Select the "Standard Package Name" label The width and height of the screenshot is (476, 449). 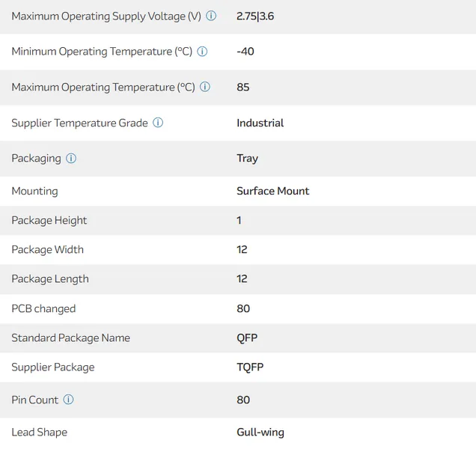pyautogui.click(x=70, y=338)
